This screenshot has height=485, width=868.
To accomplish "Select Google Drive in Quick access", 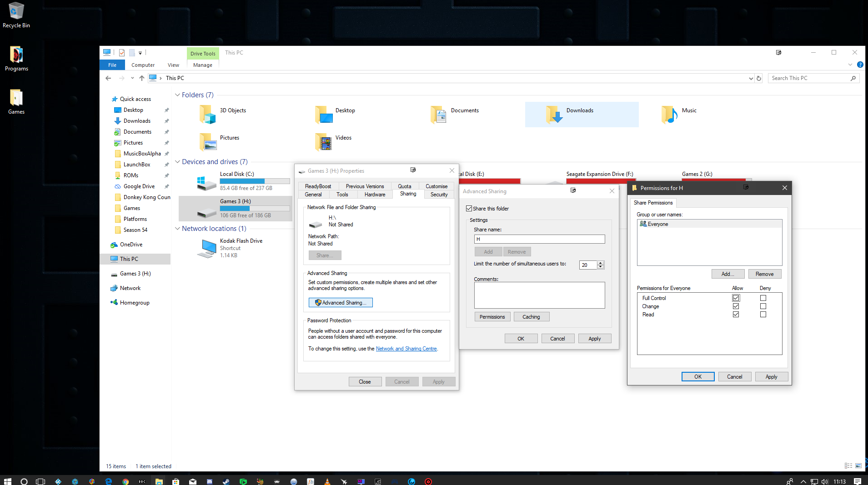I will point(139,186).
